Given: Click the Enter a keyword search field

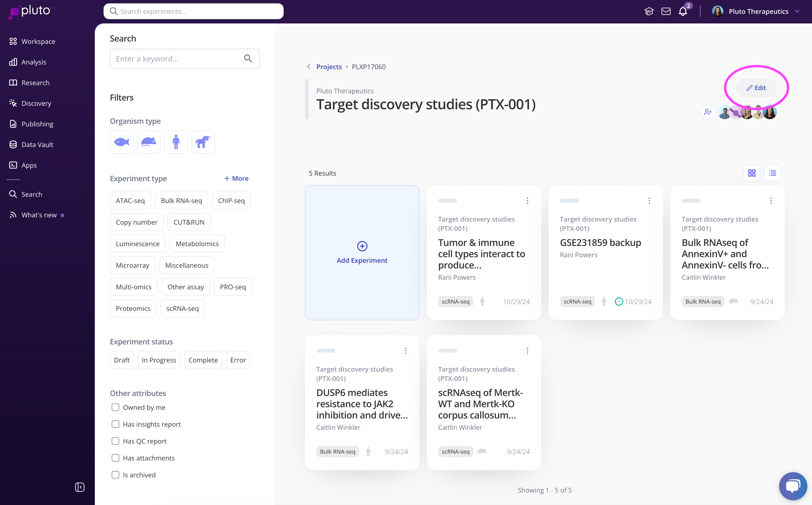Looking at the screenshot, I should [x=177, y=59].
